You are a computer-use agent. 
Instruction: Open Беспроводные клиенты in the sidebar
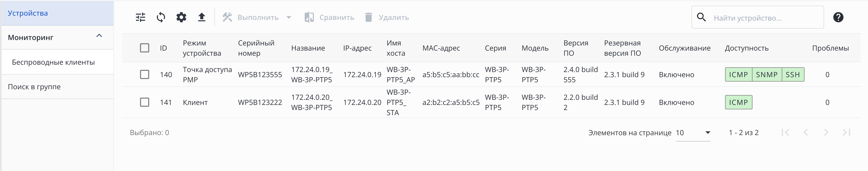(x=53, y=62)
